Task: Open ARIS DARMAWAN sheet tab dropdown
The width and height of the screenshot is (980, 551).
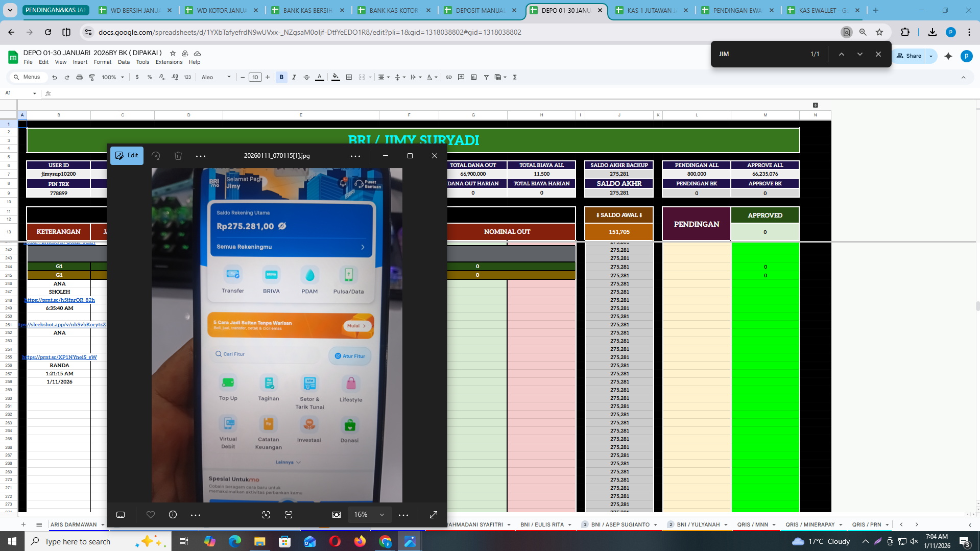Action: 103,525
